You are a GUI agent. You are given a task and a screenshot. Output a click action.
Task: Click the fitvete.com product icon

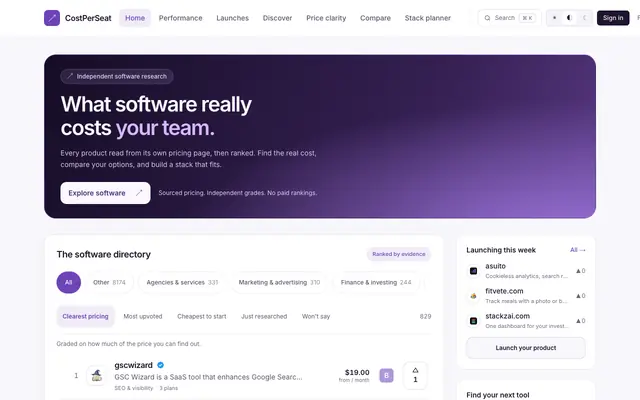(x=473, y=296)
